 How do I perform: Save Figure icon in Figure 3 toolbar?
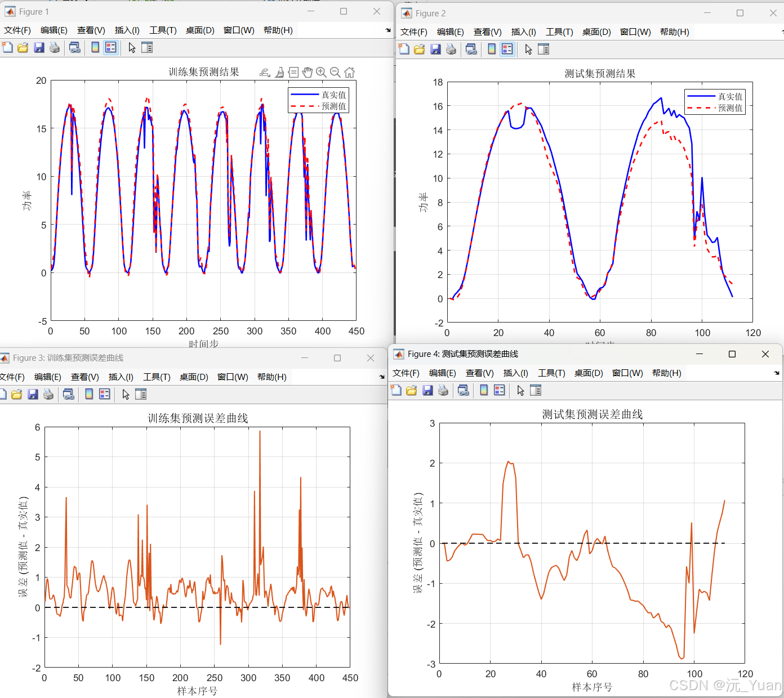33,395
